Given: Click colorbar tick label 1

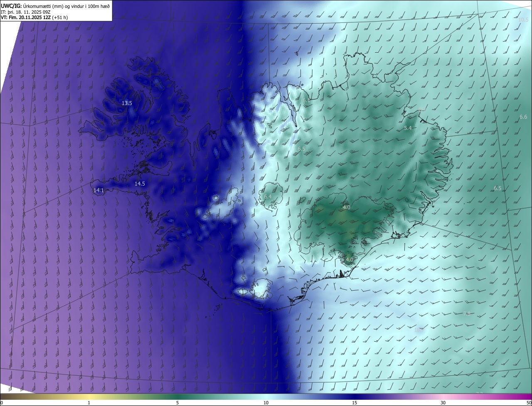Looking at the screenshot, I should [89, 403].
